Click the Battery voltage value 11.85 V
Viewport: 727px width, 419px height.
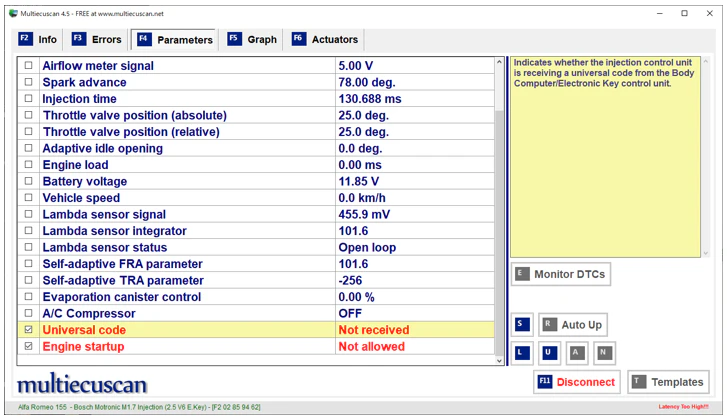[x=358, y=181]
